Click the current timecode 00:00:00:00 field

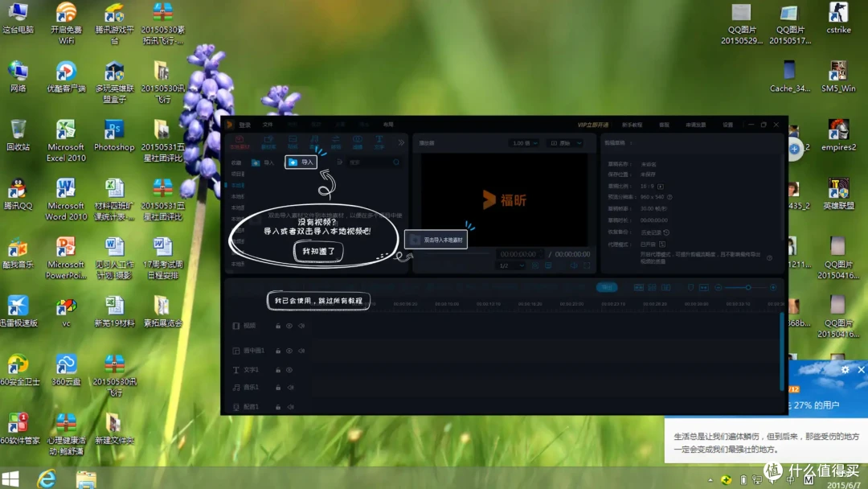point(518,254)
